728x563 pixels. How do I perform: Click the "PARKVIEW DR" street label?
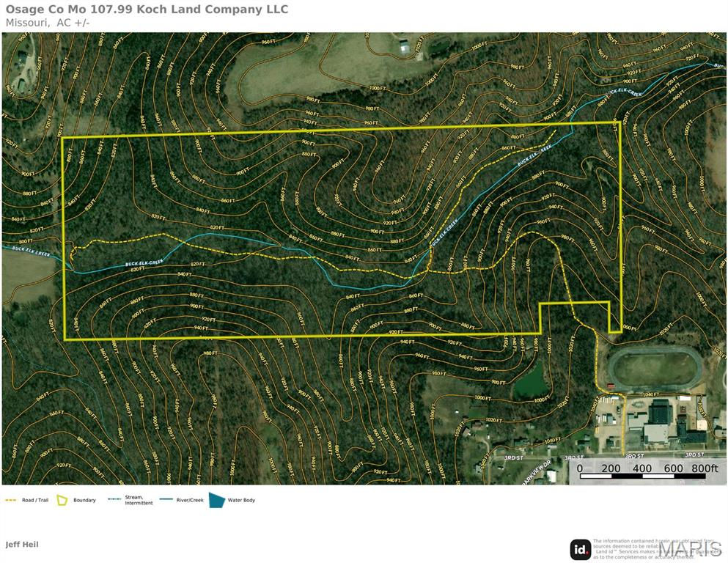[x=535, y=473]
